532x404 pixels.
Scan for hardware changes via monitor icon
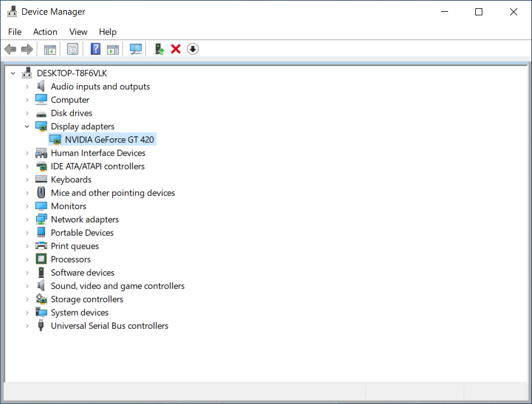click(x=136, y=49)
